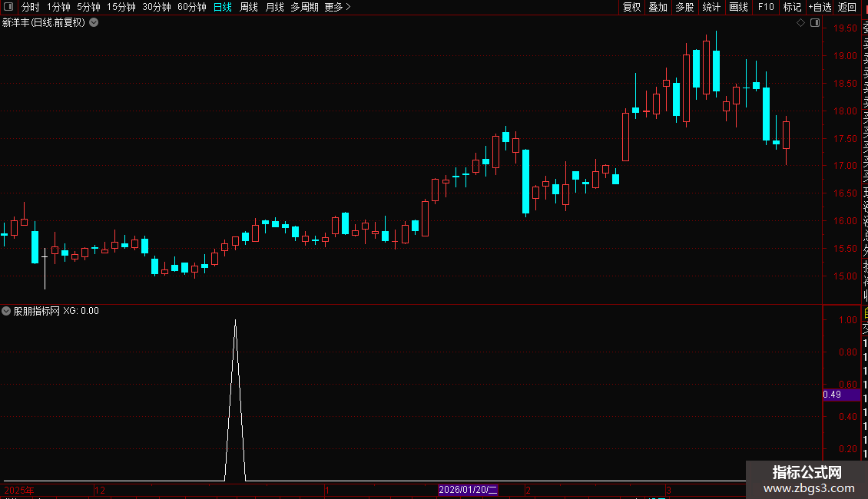Expand the 股朋指标网 indicator settings arrow
868x499 pixels.
tap(6, 311)
